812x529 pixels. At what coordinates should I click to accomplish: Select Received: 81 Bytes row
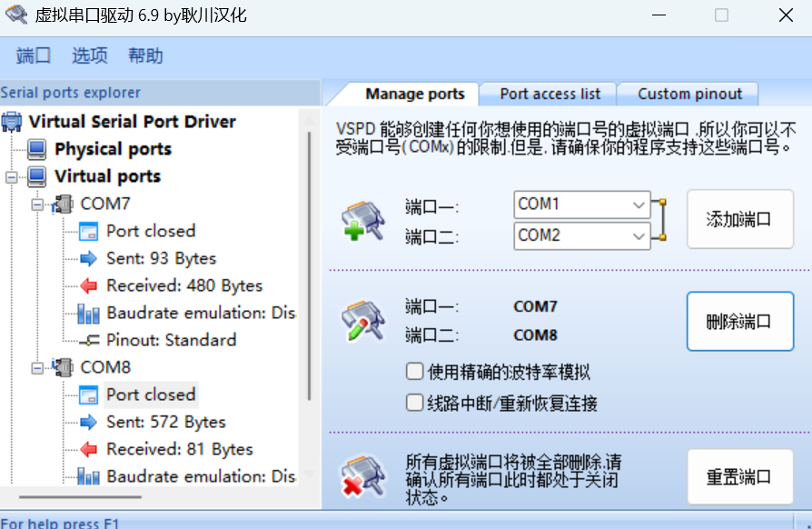tap(180, 449)
